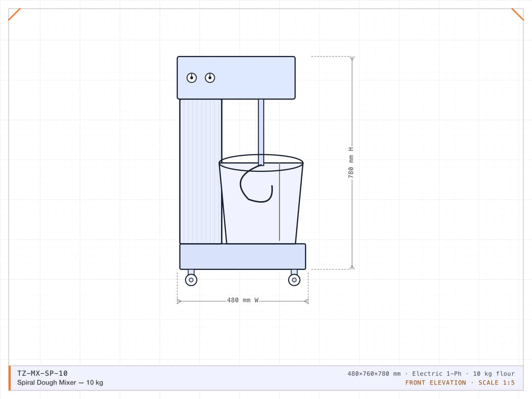Click the '480×760×780 mm' specification line
The image size is (532, 399).
click(431, 373)
